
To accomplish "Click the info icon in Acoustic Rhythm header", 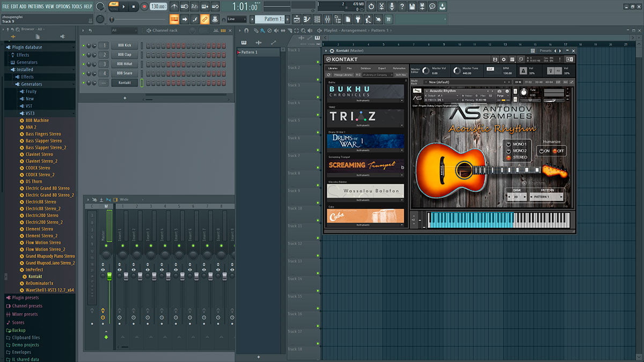I will click(507, 91).
